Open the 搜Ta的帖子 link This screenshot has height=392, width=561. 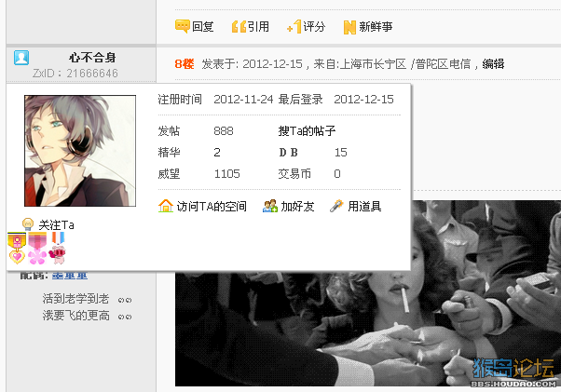click(x=307, y=130)
